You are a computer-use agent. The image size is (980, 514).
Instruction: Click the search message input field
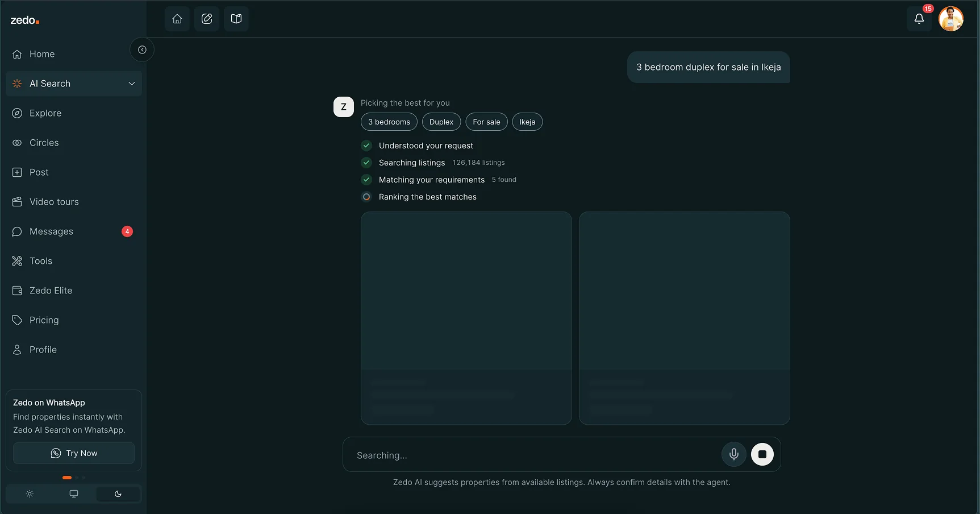pos(534,455)
